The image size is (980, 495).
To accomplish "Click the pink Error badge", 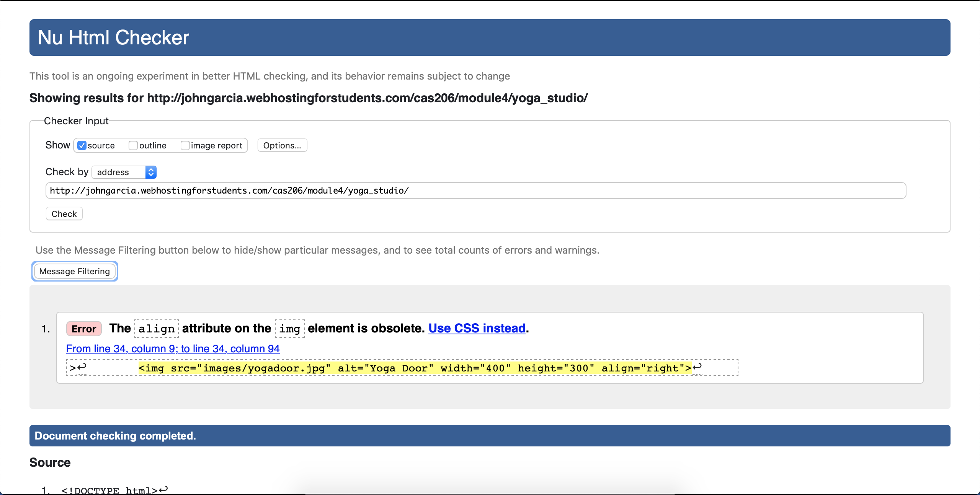I will (x=84, y=329).
